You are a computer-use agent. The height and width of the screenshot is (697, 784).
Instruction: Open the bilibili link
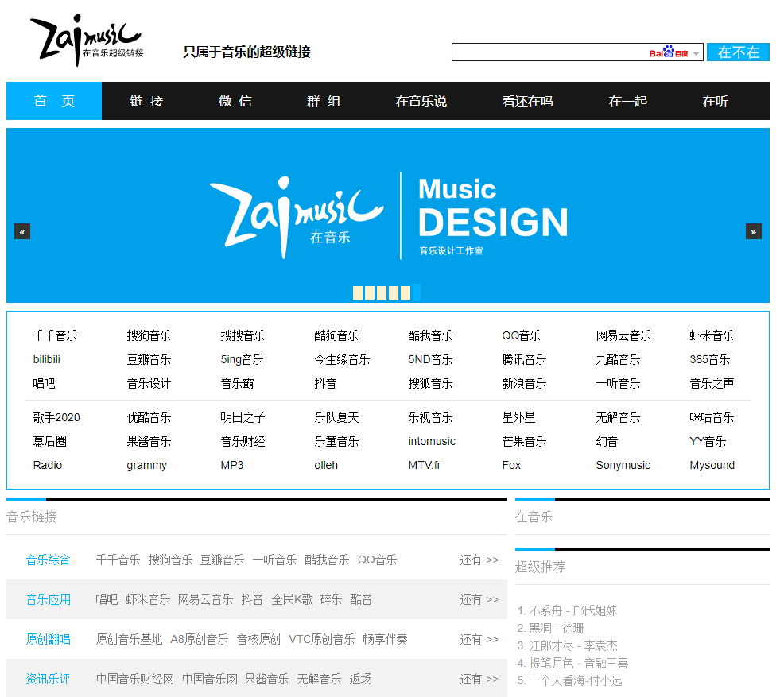tap(46, 360)
